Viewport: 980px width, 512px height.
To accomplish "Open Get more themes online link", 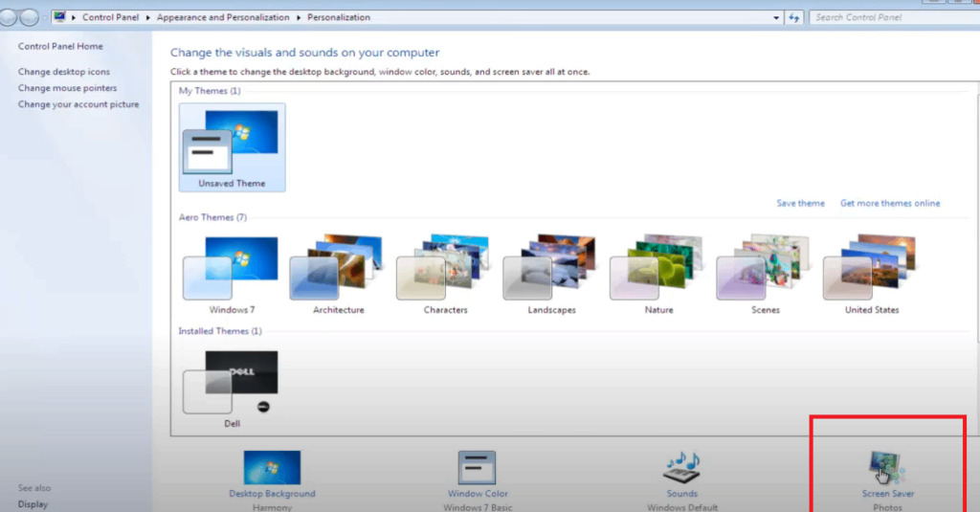I will click(x=890, y=203).
